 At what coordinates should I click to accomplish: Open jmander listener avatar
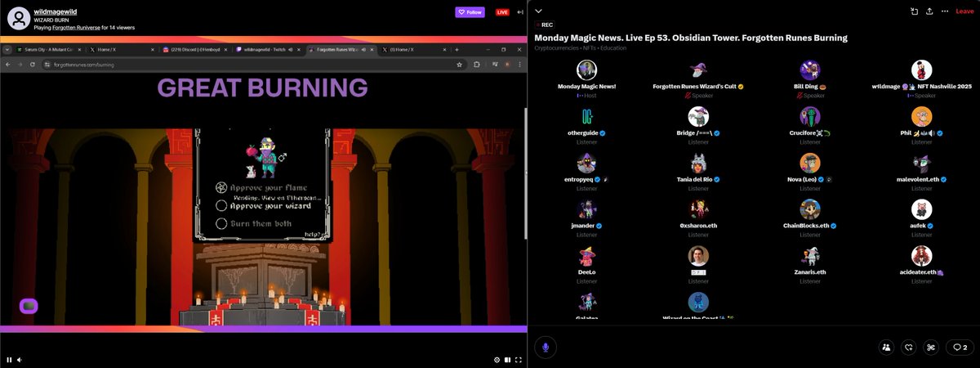click(x=586, y=209)
